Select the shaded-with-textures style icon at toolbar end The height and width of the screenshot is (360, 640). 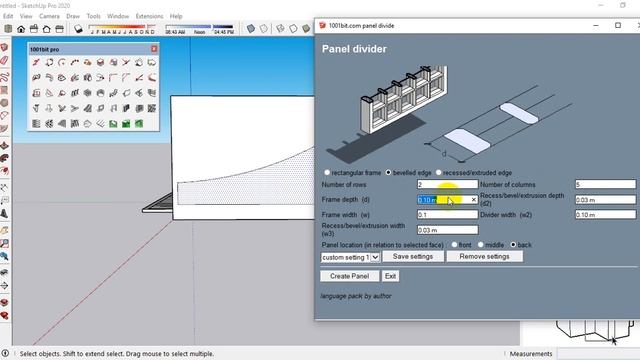[x=306, y=29]
